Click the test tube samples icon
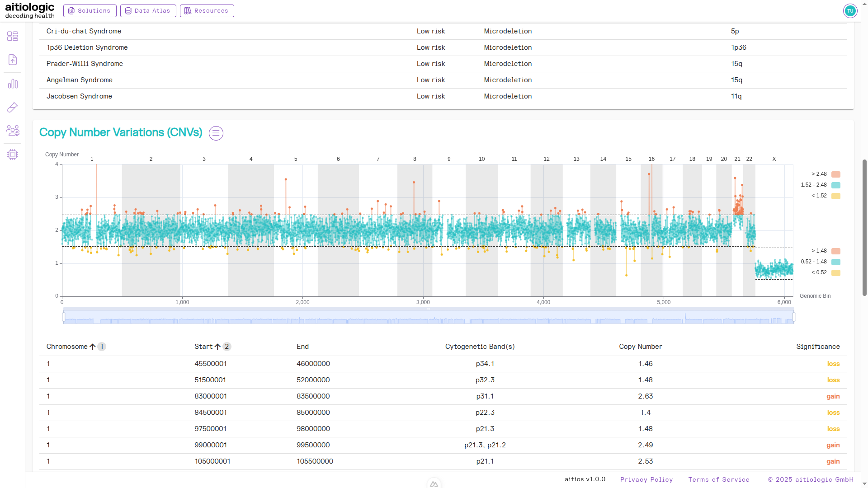 pos(13,107)
